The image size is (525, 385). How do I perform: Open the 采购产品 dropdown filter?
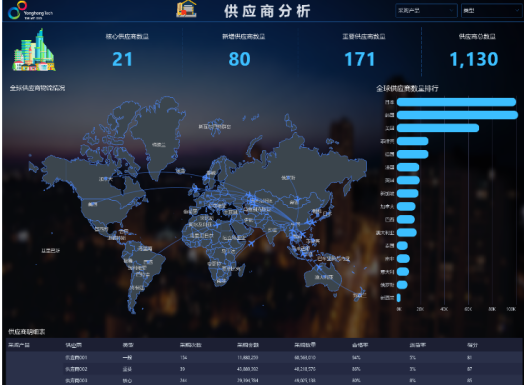(426, 11)
